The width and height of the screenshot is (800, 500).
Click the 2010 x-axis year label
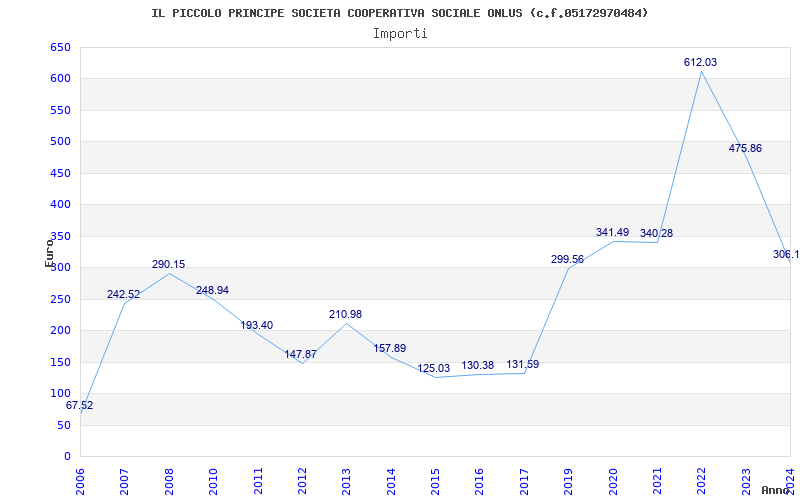213,481
